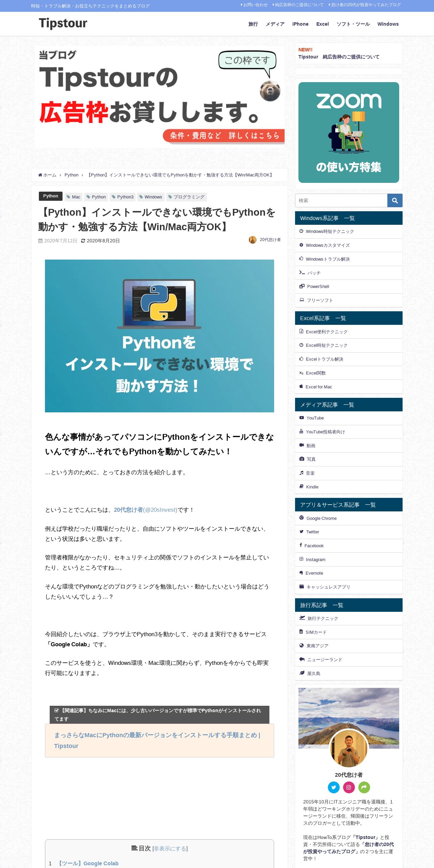Click the laptop icon beside フリーソフト
The image size is (434, 868).
[302, 300]
